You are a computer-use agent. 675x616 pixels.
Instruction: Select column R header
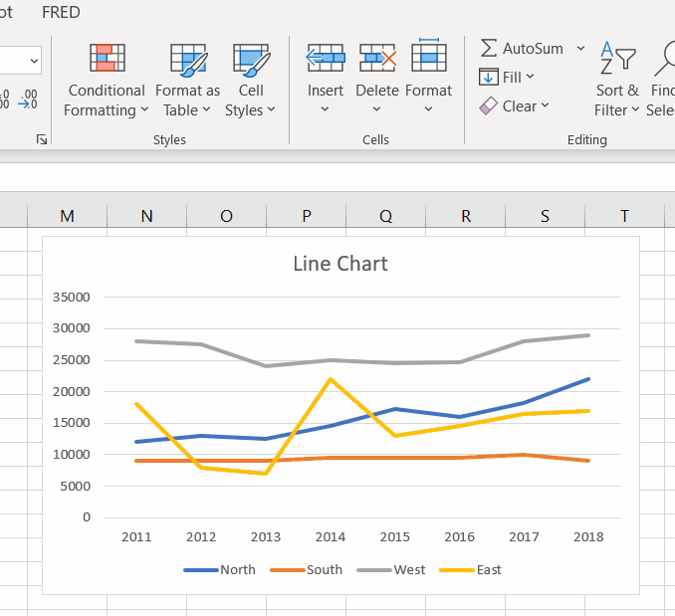(465, 216)
